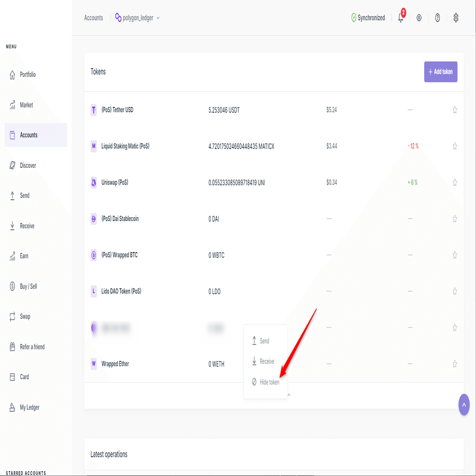Open the (PoS) Tether USD token row

pos(274,110)
